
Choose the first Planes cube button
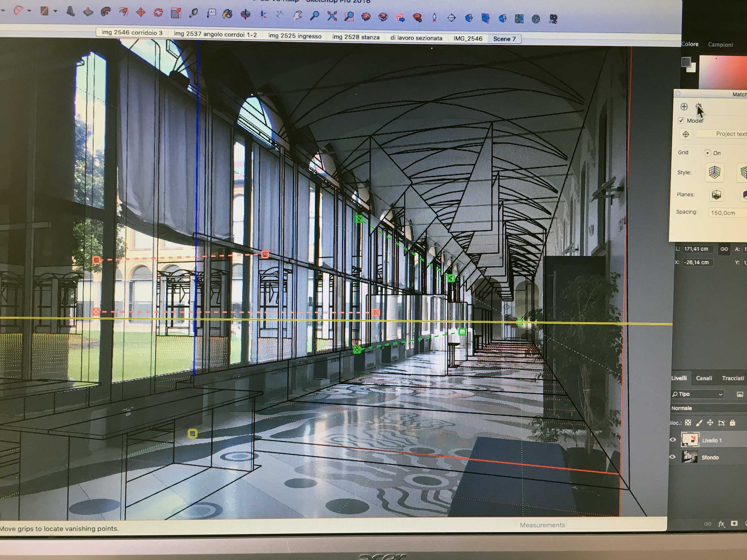click(x=716, y=195)
